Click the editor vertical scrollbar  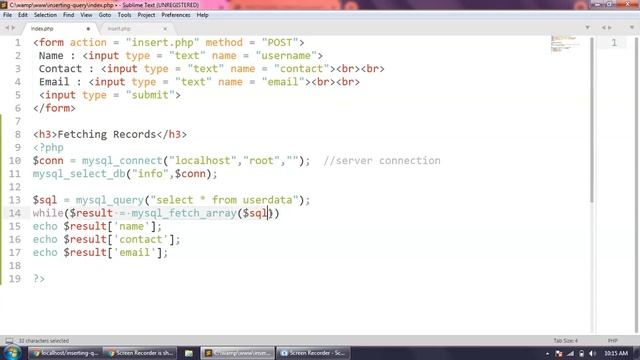click(592, 119)
